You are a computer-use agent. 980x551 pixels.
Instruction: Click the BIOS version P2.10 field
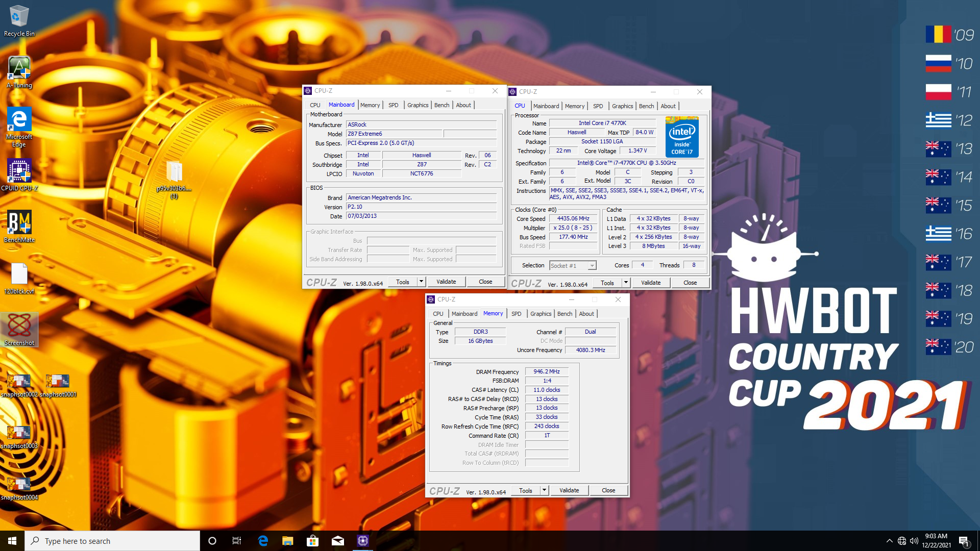tap(421, 207)
